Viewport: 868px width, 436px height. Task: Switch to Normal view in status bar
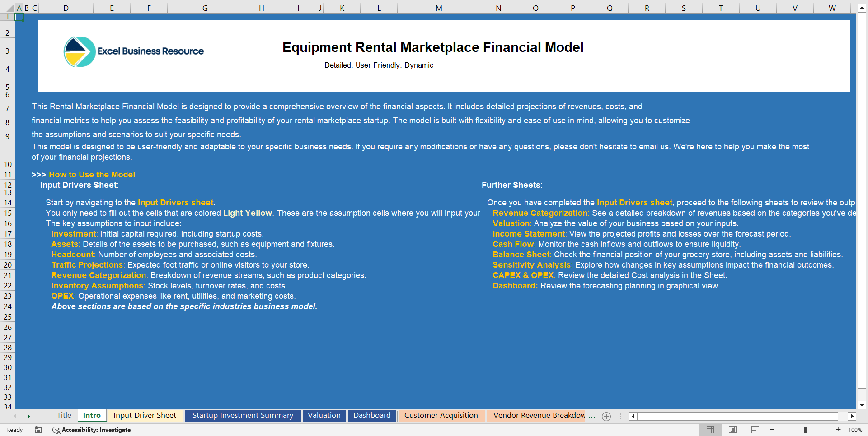click(710, 430)
